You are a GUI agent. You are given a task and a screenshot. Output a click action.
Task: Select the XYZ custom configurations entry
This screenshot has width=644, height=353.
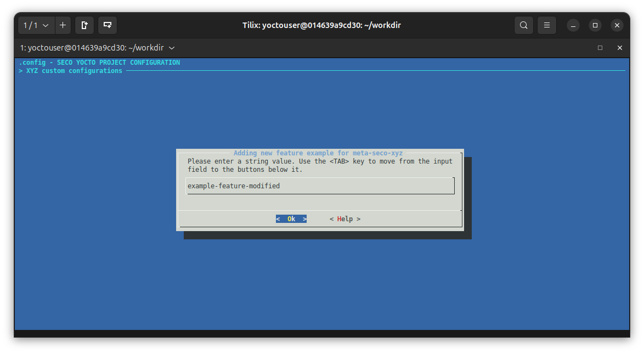(75, 70)
